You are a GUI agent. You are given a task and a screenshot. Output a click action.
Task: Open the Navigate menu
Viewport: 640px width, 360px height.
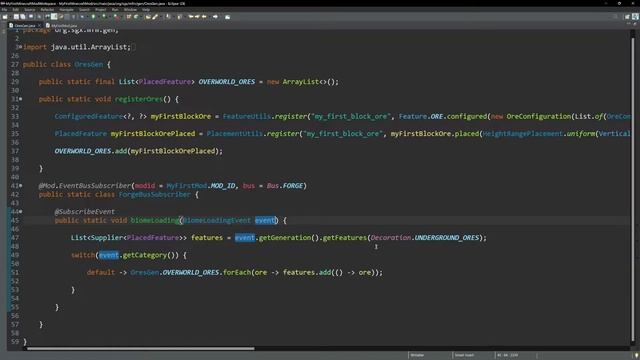67,9
